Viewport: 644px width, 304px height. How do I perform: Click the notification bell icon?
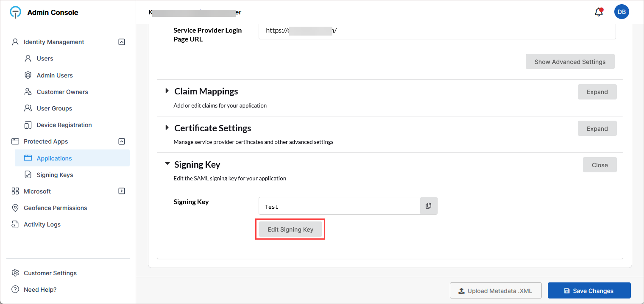coord(599,12)
